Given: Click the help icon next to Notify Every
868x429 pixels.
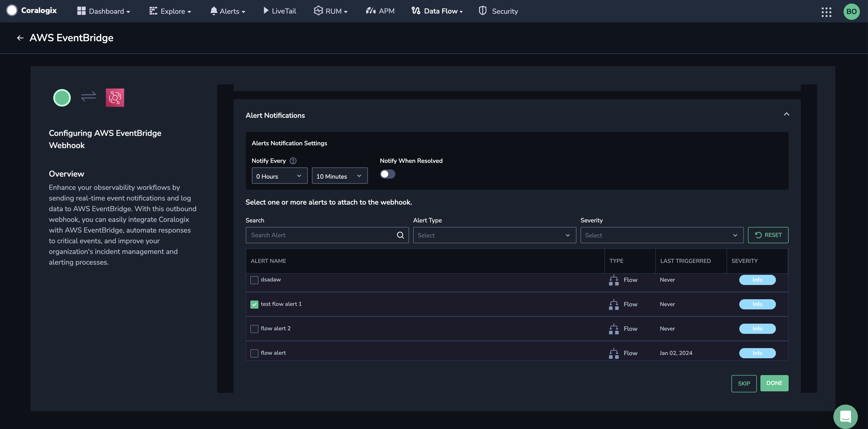Looking at the screenshot, I should click(x=293, y=161).
